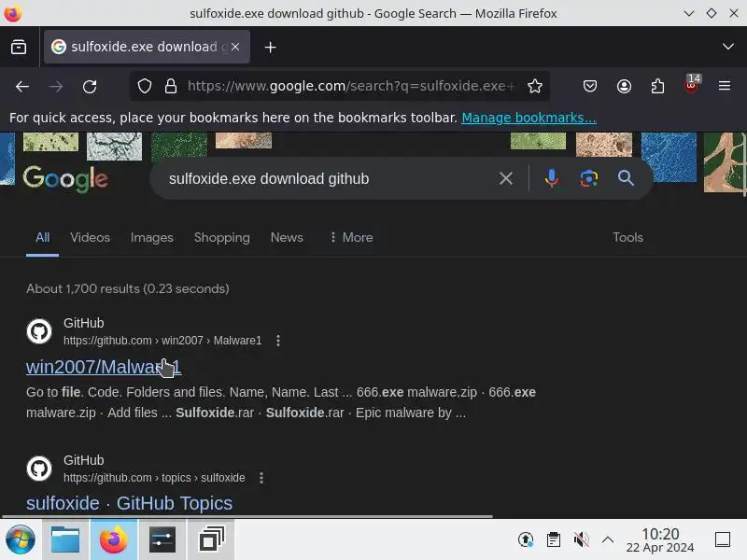Switch to Shopping results tab
Image resolution: width=747 pixels, height=560 pixels.
coord(222,238)
